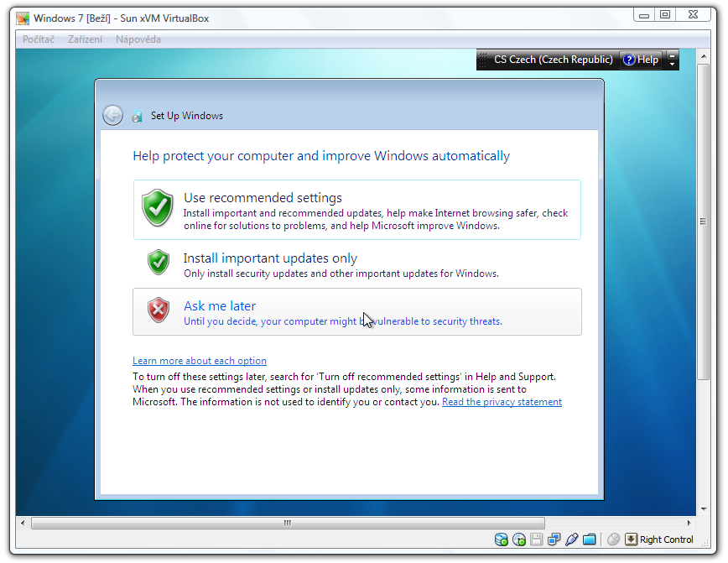Click the horizontal scrollbar thumb

pos(288,523)
